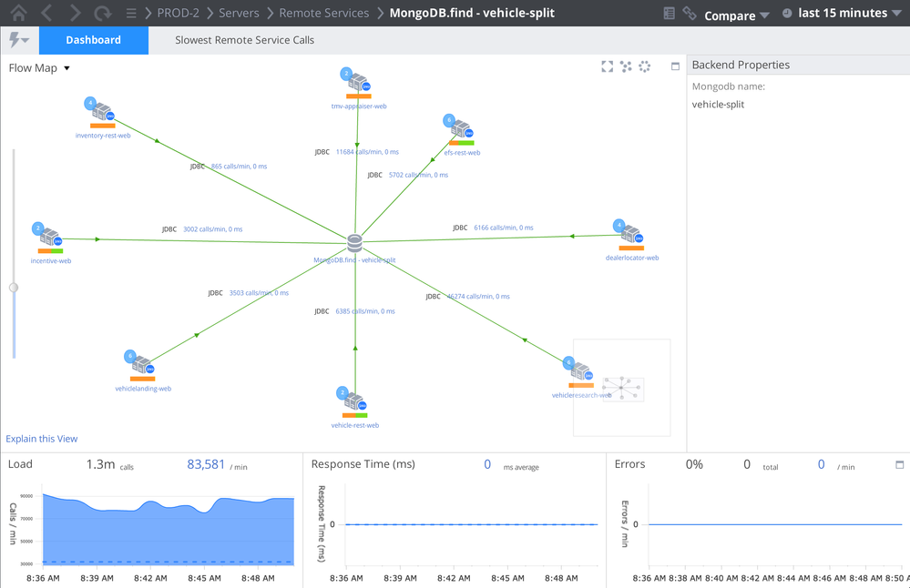This screenshot has width=910, height=588.
Task: Apply the circular layout icon
Action: [644, 66]
